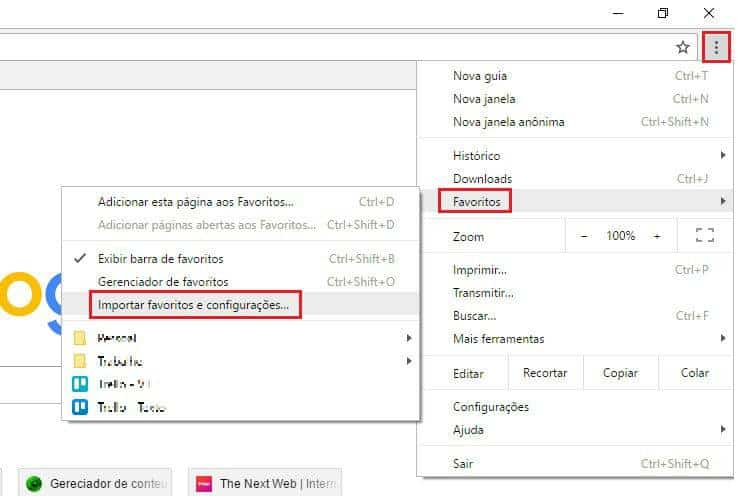
Task: Decrease zoom with the minus button
Action: pyautogui.click(x=585, y=236)
